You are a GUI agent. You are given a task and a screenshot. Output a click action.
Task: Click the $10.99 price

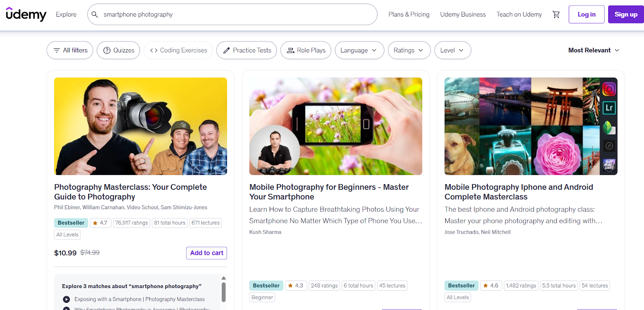click(x=65, y=253)
